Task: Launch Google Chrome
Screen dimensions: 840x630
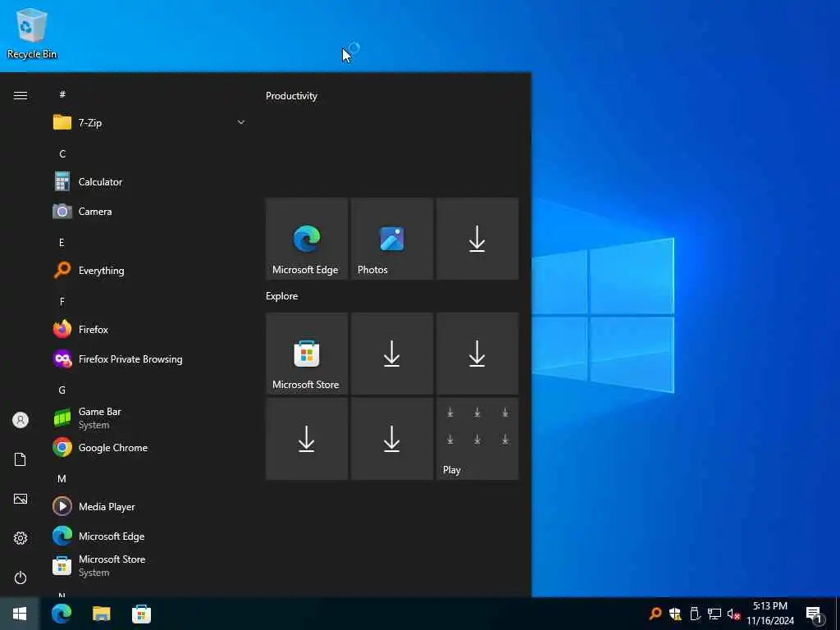Action: point(148,447)
